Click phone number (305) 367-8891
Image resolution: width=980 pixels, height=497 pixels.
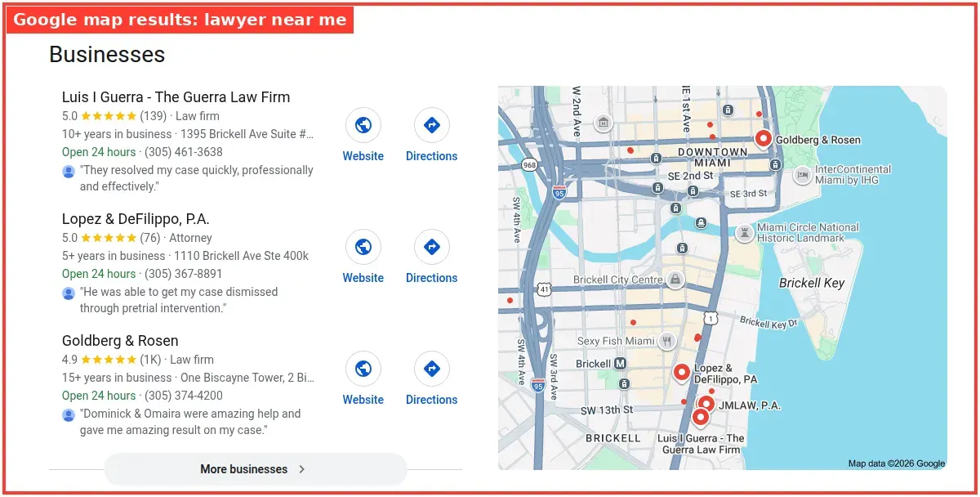[x=184, y=274]
